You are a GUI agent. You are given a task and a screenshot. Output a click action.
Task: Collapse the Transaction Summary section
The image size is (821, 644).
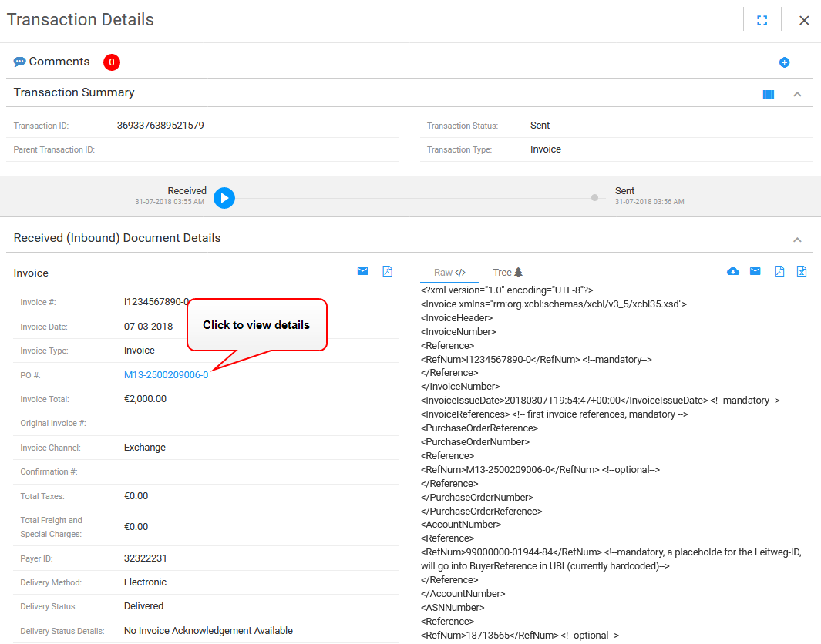[x=797, y=94]
